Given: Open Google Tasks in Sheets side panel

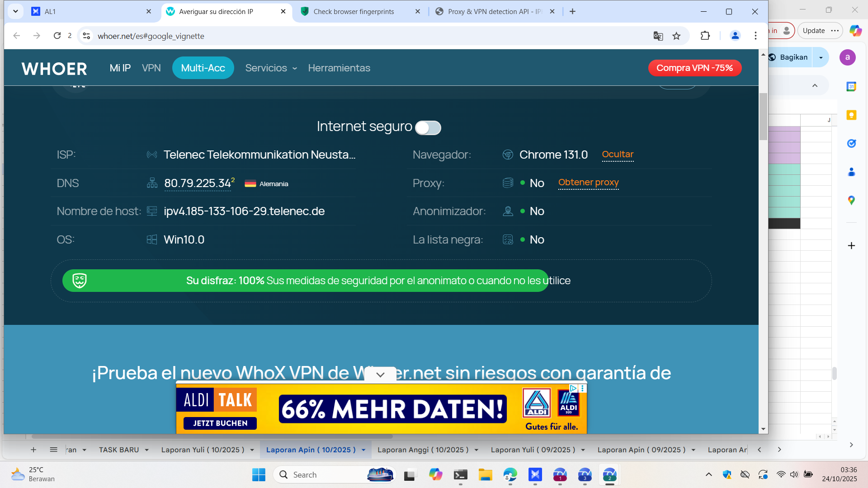Looking at the screenshot, I should click(x=851, y=143).
